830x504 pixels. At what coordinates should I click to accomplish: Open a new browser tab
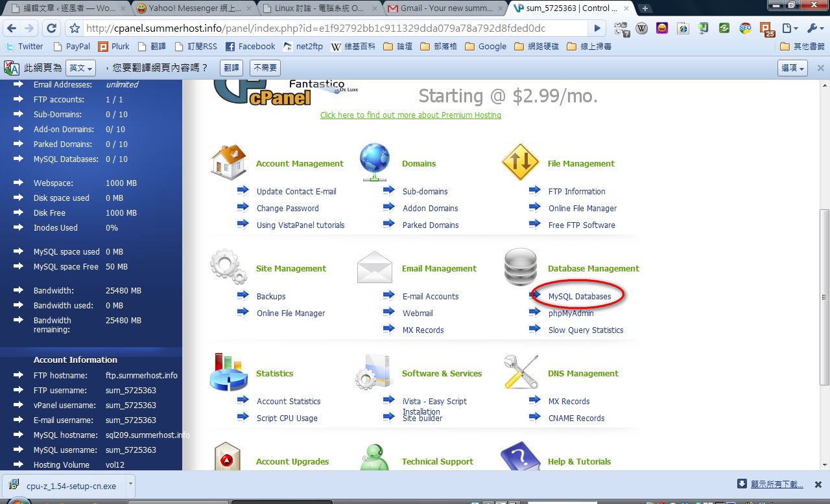(x=645, y=8)
